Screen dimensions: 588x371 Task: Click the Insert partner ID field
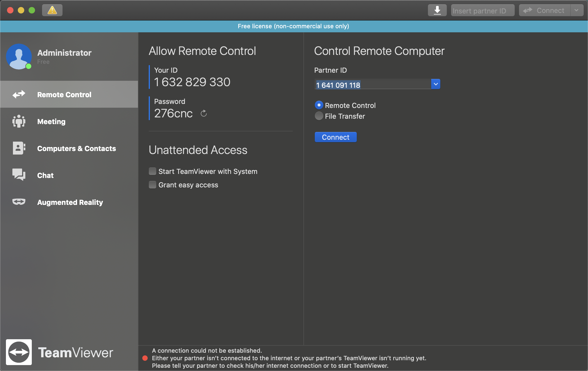click(482, 11)
